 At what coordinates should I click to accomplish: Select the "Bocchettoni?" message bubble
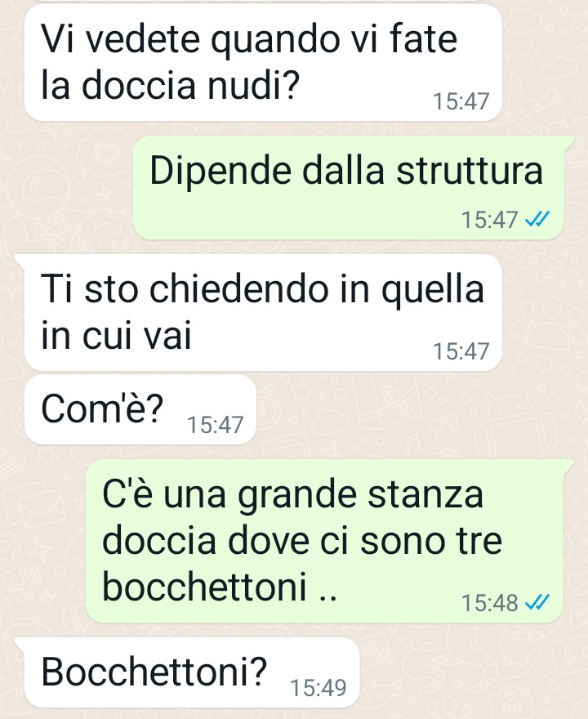pos(192,672)
